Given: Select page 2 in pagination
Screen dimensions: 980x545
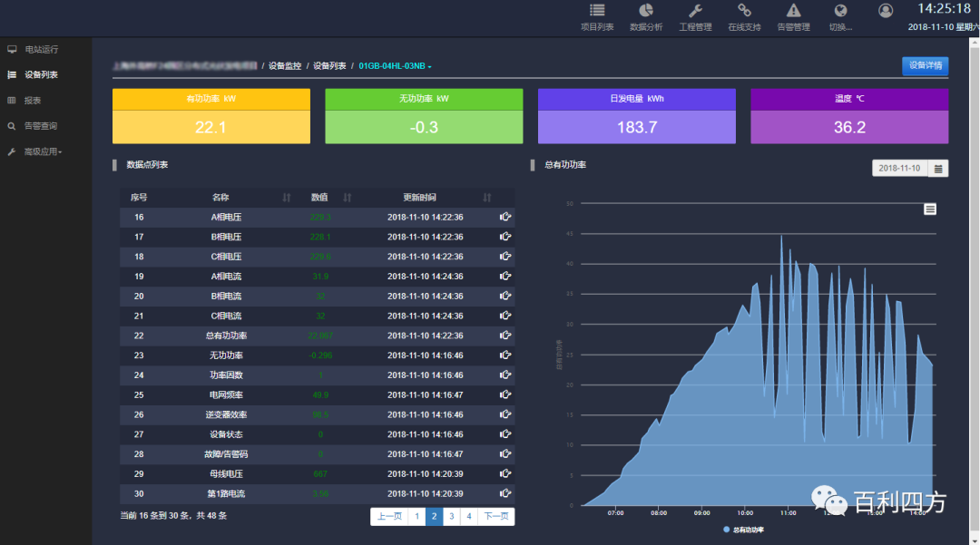Looking at the screenshot, I should pyautogui.click(x=434, y=516).
